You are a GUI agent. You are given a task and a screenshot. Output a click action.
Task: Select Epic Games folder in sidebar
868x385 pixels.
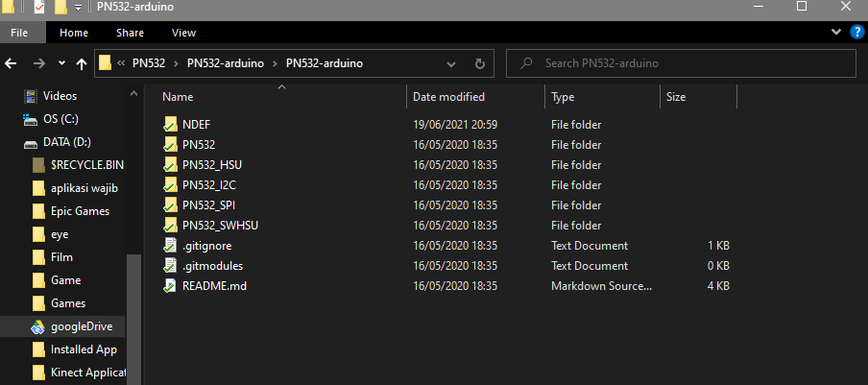coord(80,211)
